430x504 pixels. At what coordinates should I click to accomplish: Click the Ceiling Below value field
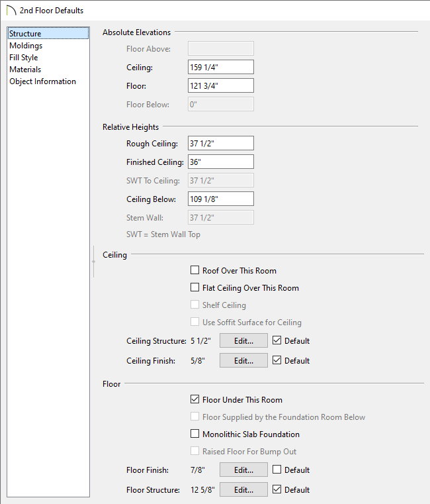point(220,199)
